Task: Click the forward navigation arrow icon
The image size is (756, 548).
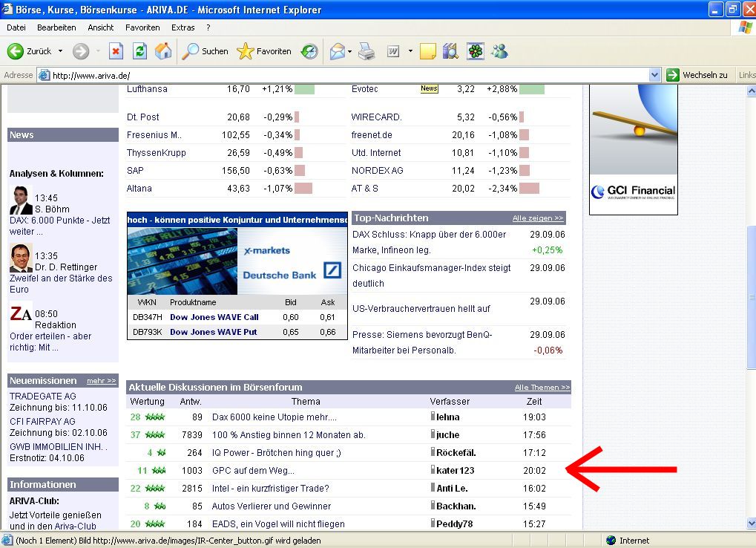Action: tap(81, 51)
